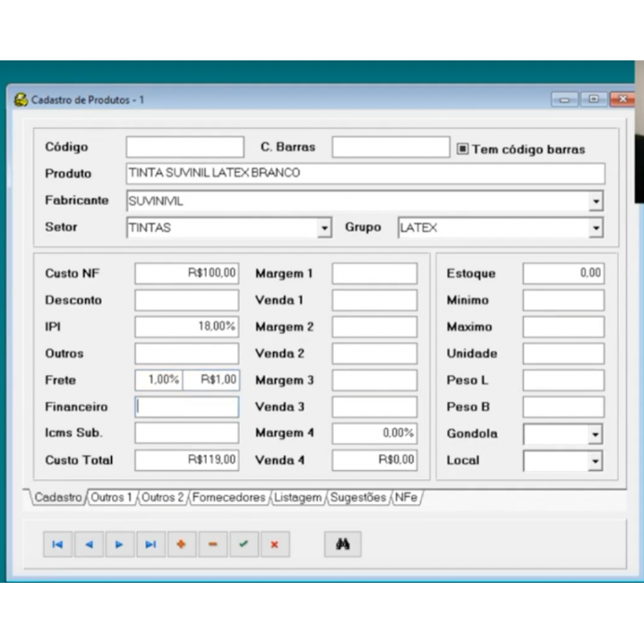
Task: Switch to the Fornecedores tab
Action: pyautogui.click(x=229, y=497)
